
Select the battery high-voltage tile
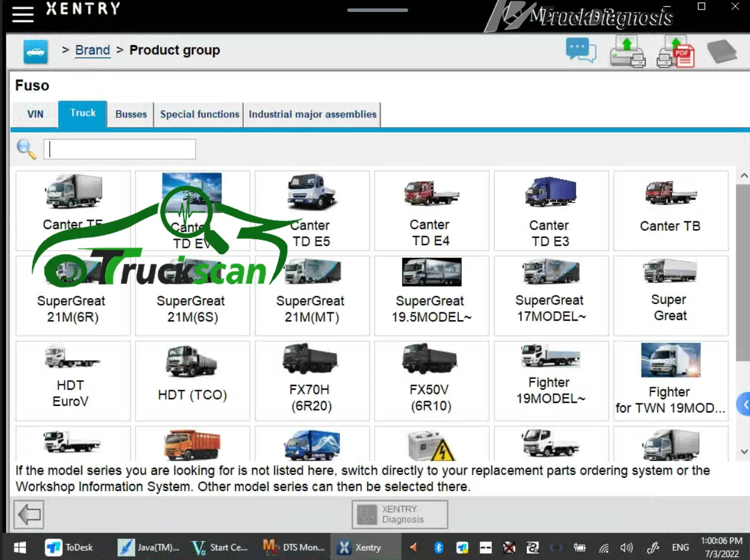tap(432, 444)
